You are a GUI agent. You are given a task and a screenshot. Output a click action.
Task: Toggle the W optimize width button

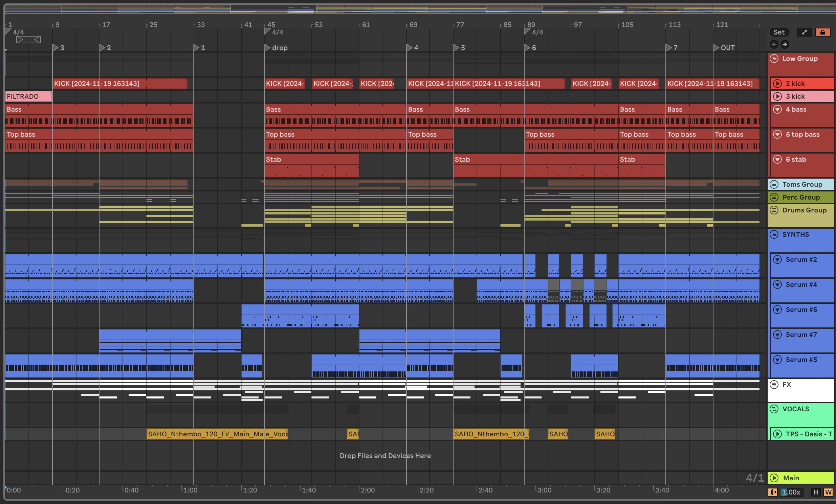(828, 492)
